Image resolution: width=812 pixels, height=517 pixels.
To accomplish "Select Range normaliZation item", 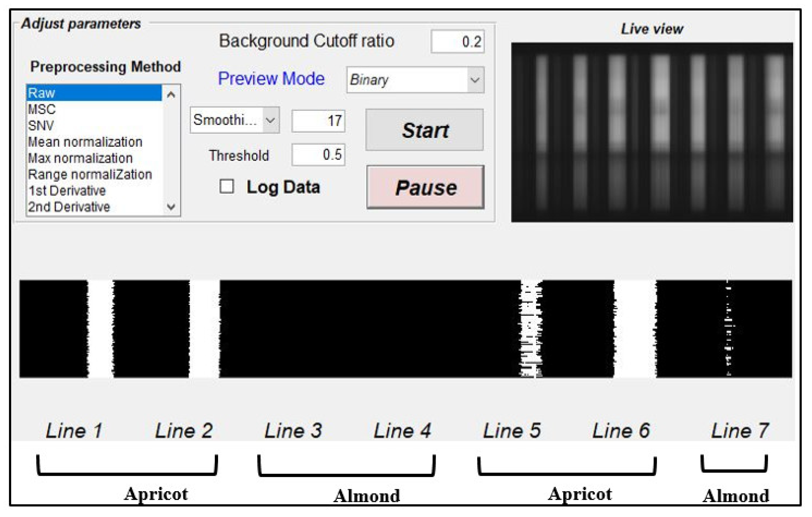I will (x=94, y=174).
